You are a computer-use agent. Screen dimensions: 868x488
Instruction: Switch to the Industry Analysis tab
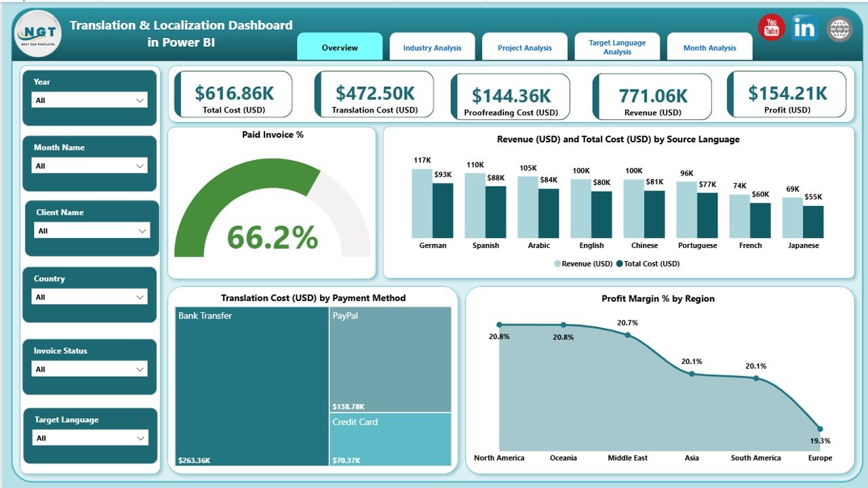[x=432, y=46]
